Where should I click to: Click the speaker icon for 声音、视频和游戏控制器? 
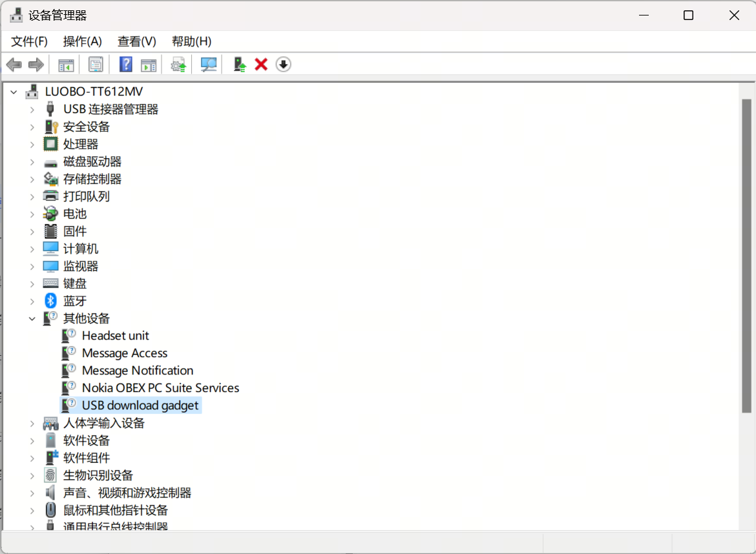[50, 493]
